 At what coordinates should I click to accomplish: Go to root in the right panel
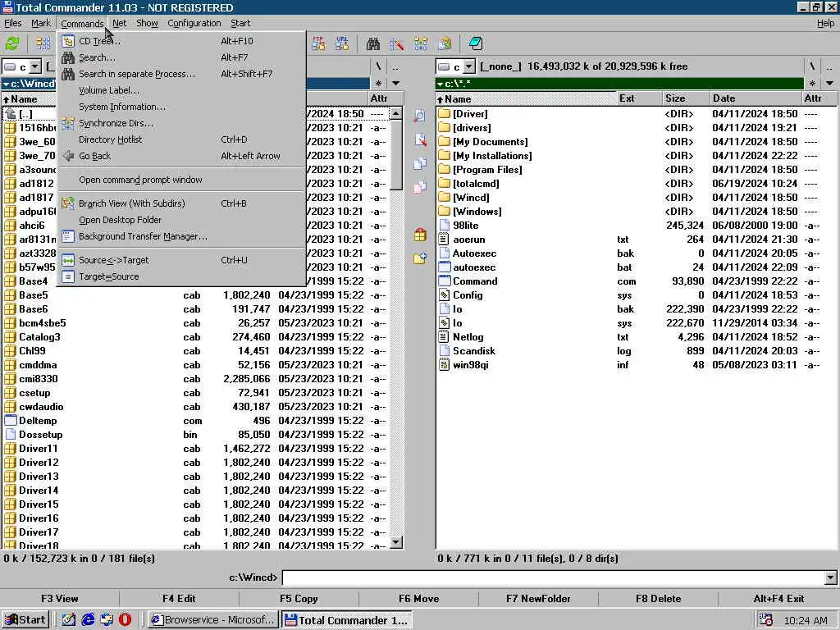(x=812, y=67)
